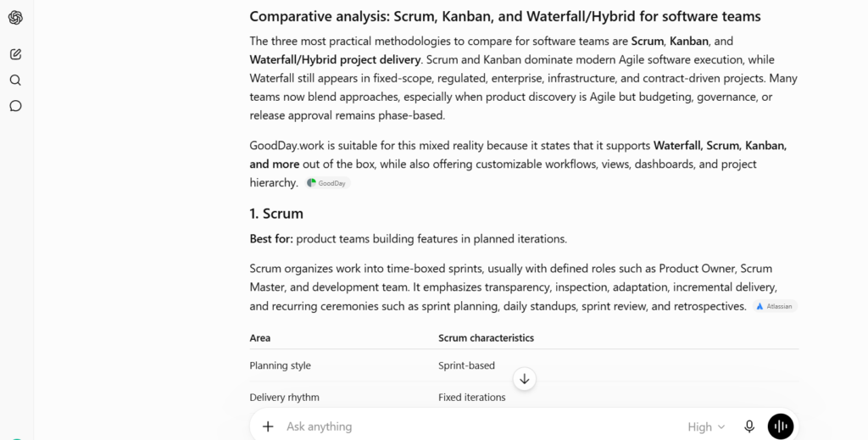Start a new chat with the compose icon
This screenshot has height=440, width=868.
click(15, 54)
